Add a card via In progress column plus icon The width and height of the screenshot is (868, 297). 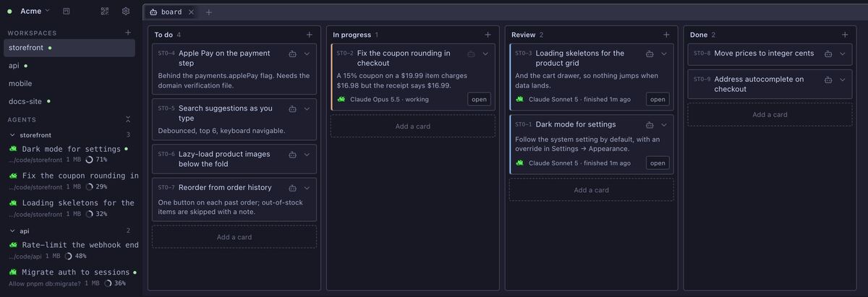point(488,35)
